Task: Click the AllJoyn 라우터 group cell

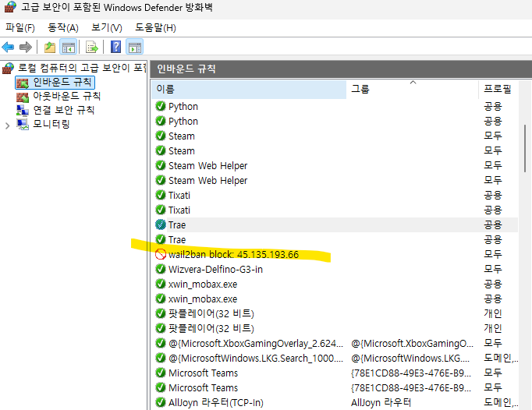Action: click(x=381, y=402)
